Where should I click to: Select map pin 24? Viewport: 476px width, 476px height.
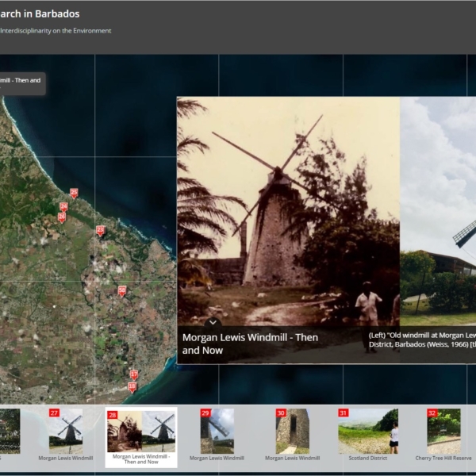(x=63, y=207)
